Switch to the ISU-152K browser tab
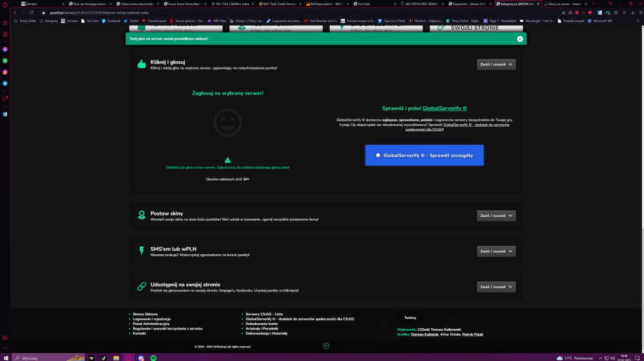 [x=231, y=4]
